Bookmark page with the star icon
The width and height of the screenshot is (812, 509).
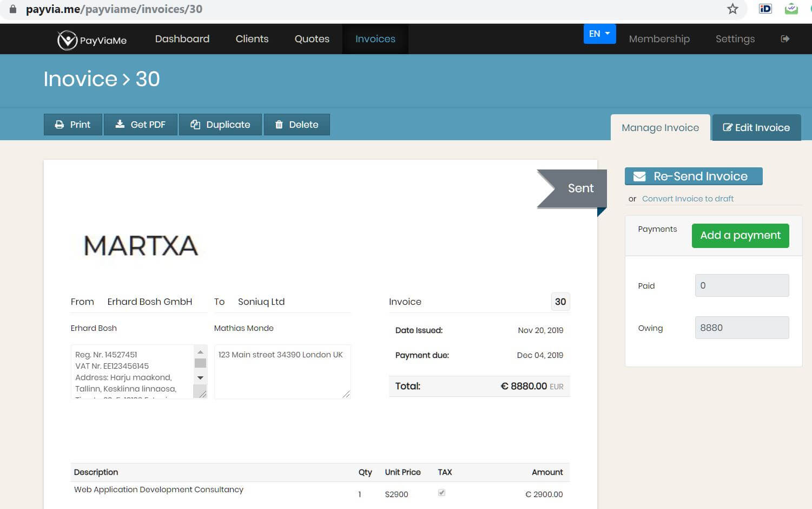click(x=732, y=9)
